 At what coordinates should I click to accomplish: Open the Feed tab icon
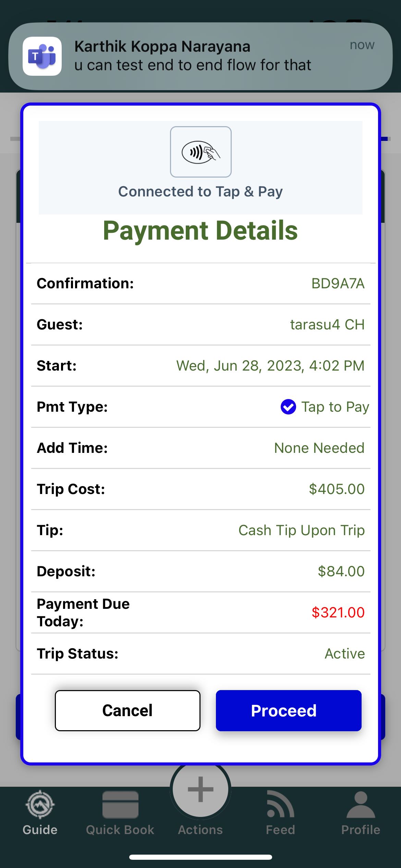[x=280, y=804]
